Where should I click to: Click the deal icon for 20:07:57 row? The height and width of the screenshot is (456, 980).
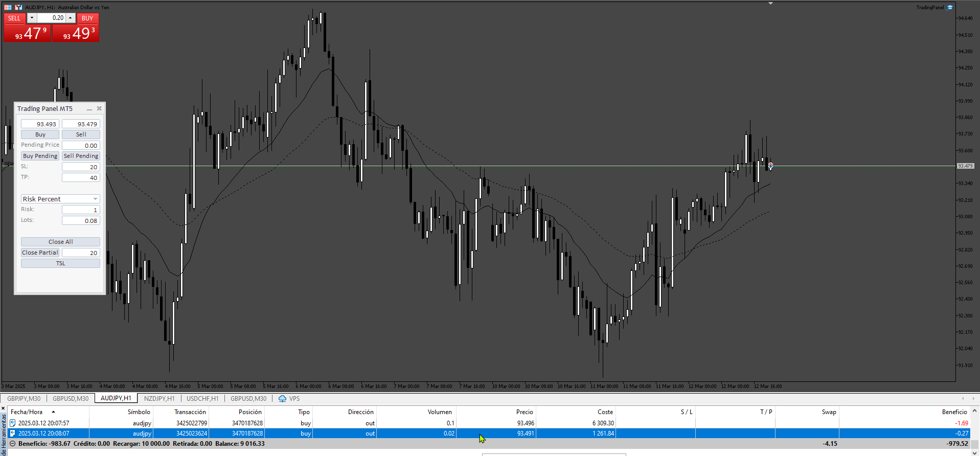point(13,423)
